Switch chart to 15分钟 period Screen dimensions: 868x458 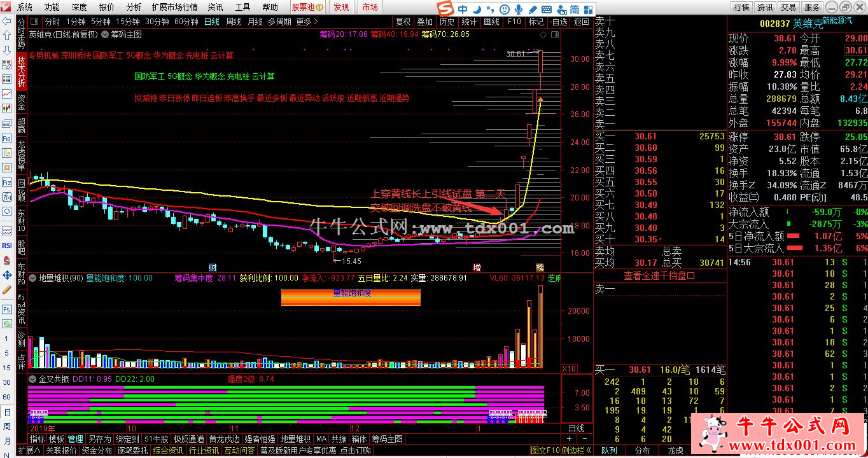click(127, 22)
